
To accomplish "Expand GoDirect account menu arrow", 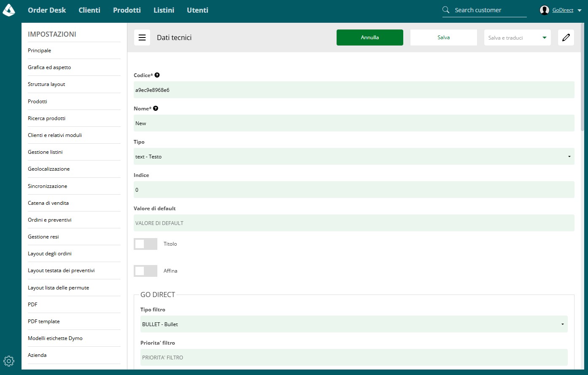I will [x=580, y=11].
